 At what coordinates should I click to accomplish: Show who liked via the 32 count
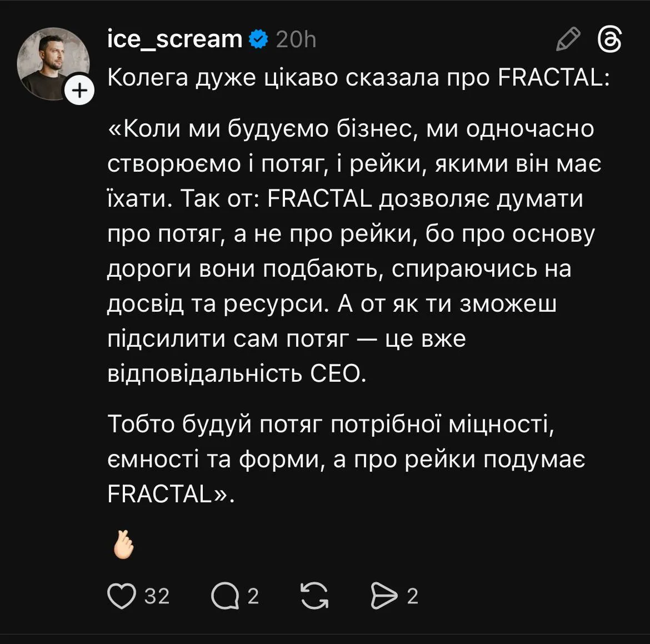click(x=157, y=596)
